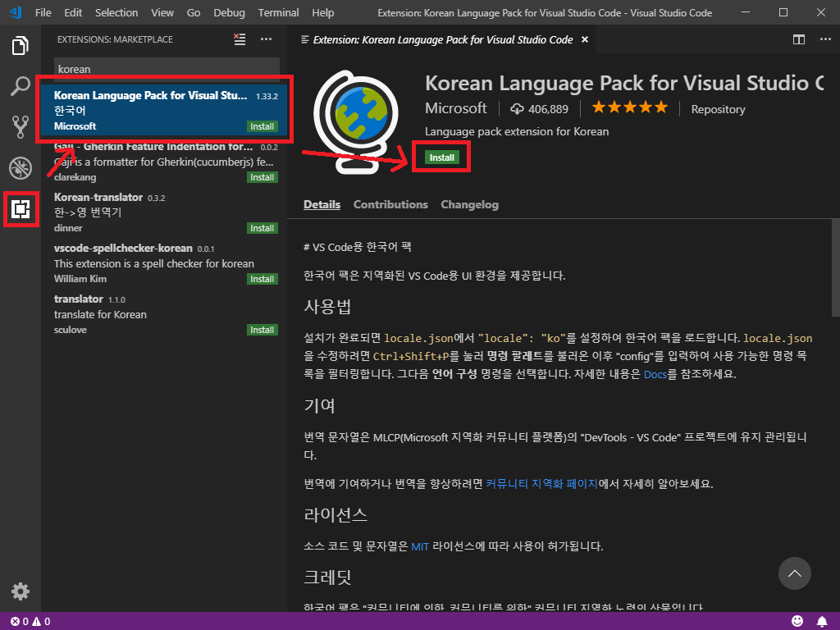Open the Selection menu
This screenshot has width=840, height=630.
[116, 12]
